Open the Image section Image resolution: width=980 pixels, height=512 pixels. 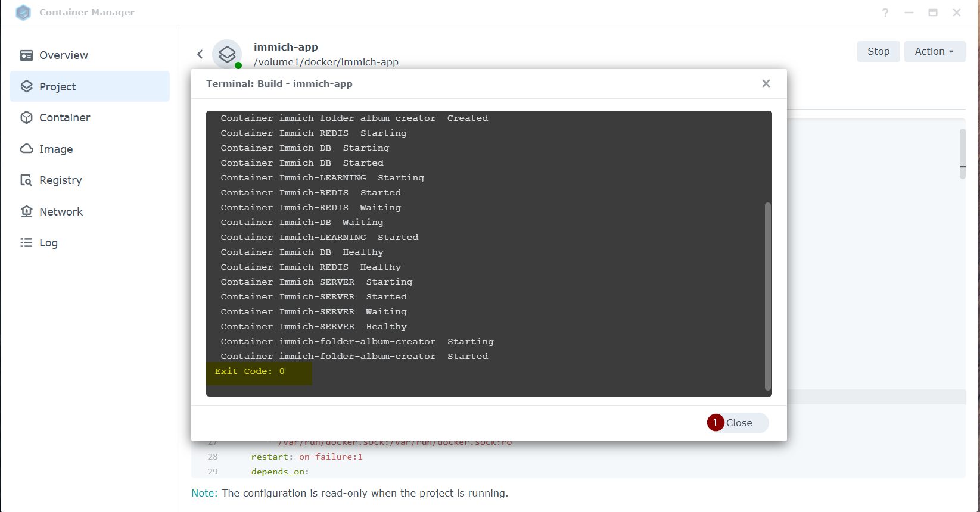(x=89, y=149)
